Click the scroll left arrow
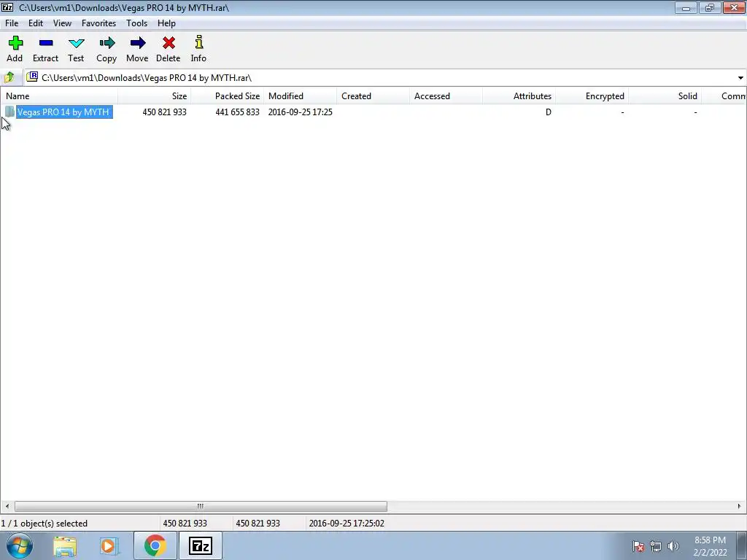747x560 pixels. (x=7, y=506)
